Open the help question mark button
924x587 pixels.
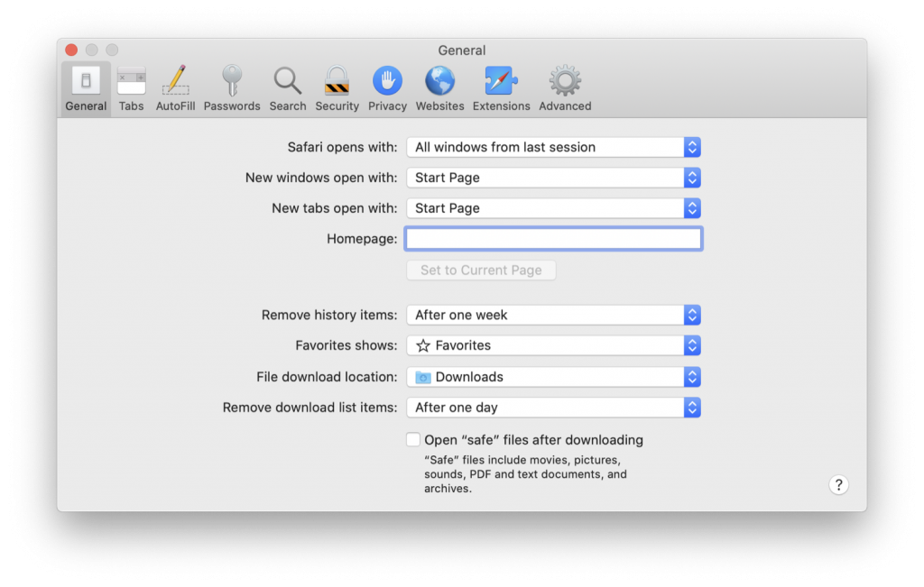point(838,484)
